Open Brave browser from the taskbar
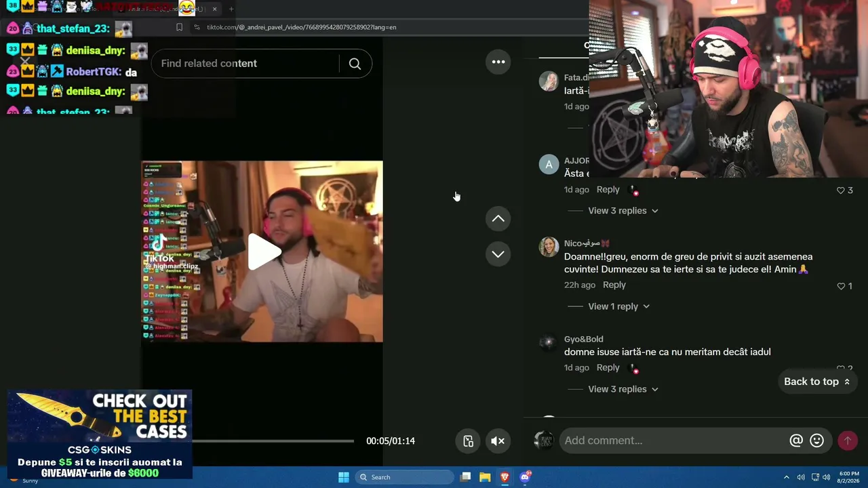The height and width of the screenshot is (488, 868). click(505, 477)
